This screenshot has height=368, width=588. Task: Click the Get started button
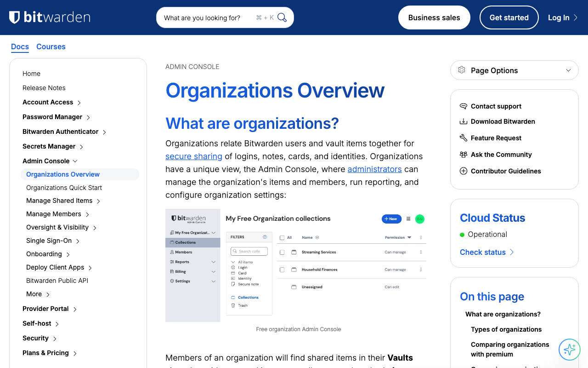(509, 17)
